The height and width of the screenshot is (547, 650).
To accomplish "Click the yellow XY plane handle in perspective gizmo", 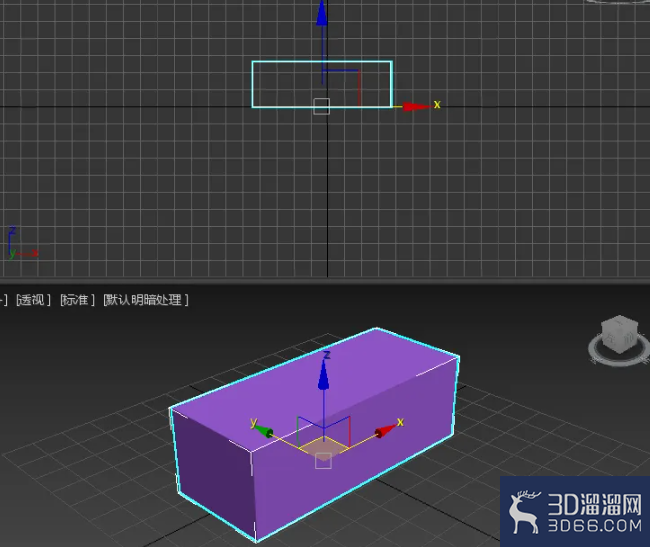I will (324, 448).
